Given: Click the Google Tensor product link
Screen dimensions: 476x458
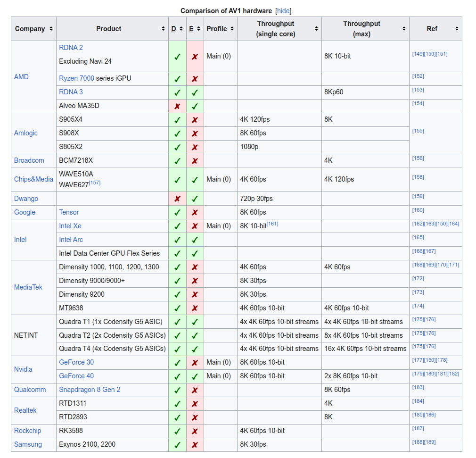Looking at the screenshot, I should pyautogui.click(x=69, y=212).
